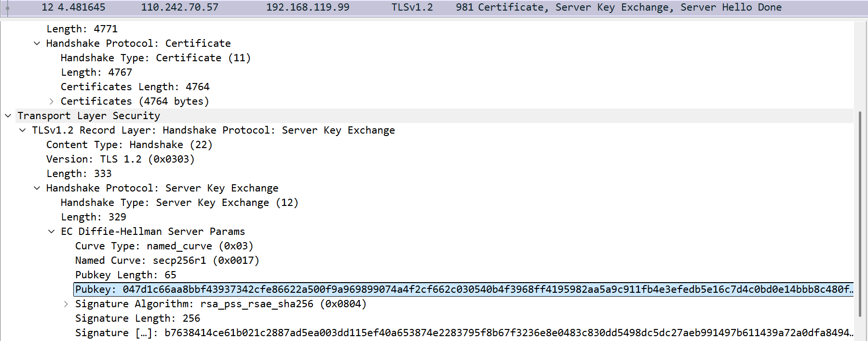This screenshot has height=341, width=868.
Task: Collapse the Handshake Protocol: Certificate node
Action: [37, 43]
